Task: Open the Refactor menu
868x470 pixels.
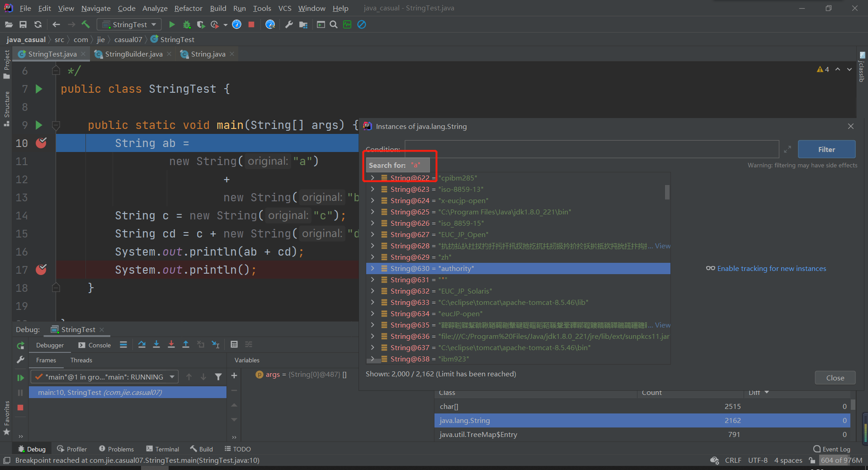Action: pos(189,8)
